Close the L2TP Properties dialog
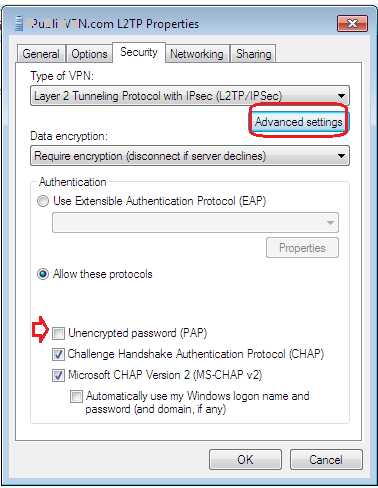The height and width of the screenshot is (488, 378). tap(352, 24)
